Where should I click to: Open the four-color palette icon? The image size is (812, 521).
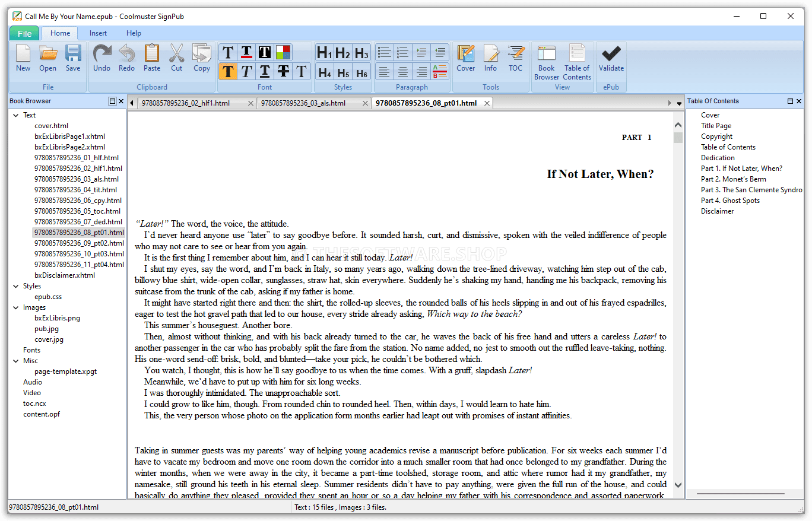pyautogui.click(x=283, y=52)
